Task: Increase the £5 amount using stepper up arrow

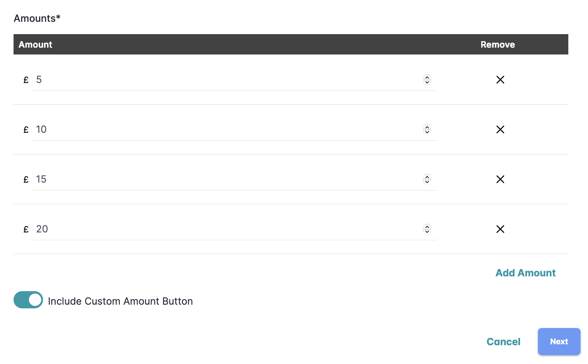Action: (x=427, y=77)
